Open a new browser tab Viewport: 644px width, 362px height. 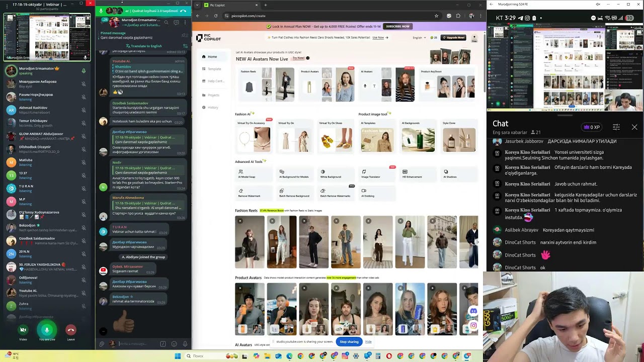[x=266, y=5]
